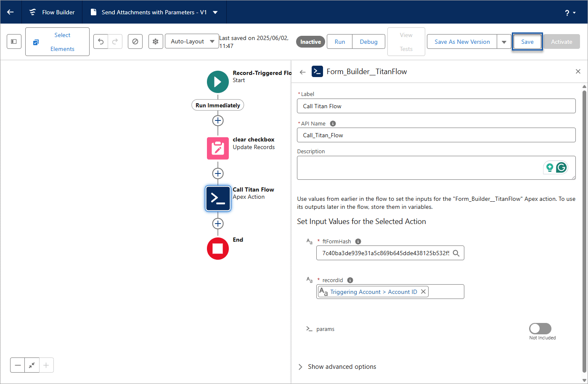Image resolution: width=588 pixels, height=384 pixels.
Task: Open the flow version dropdown arrow
Action: click(215, 12)
